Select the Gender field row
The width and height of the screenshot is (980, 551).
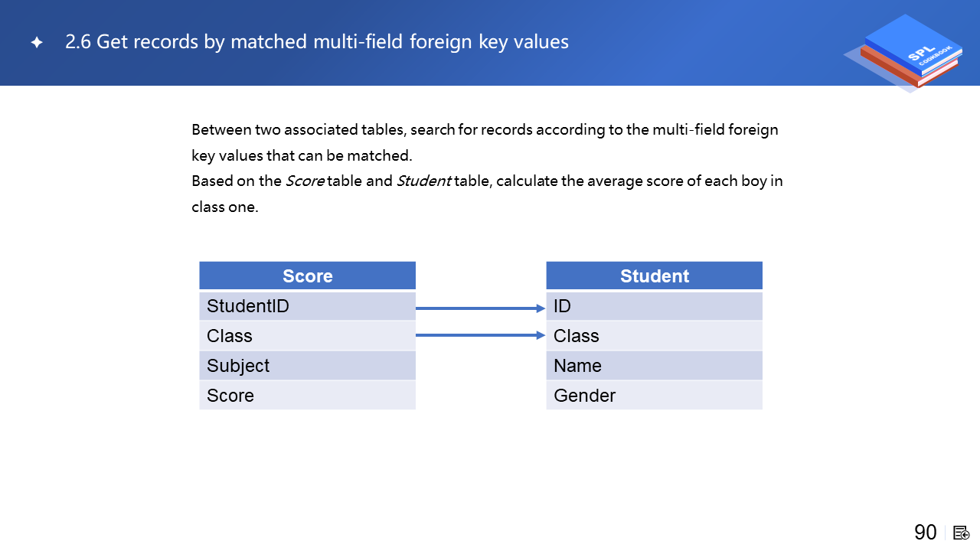pos(654,396)
